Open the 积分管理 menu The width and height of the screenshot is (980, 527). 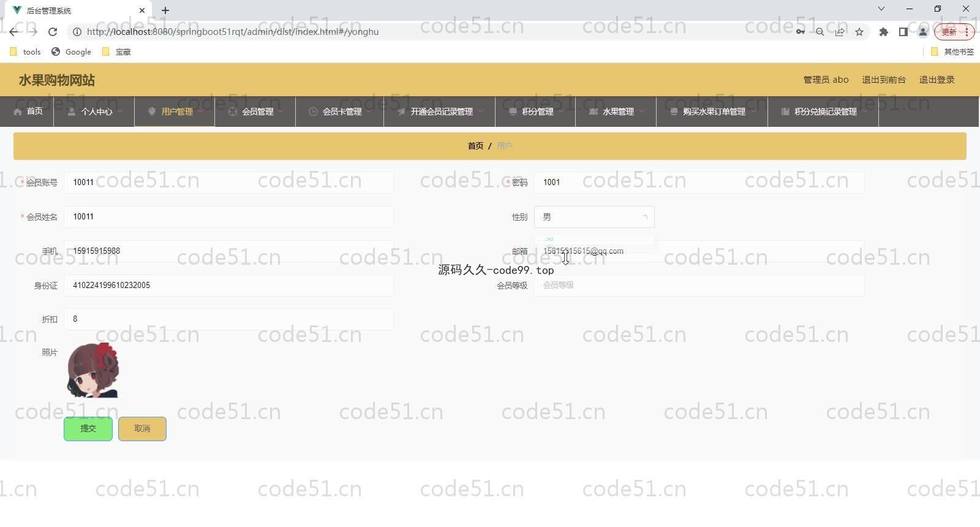click(x=535, y=112)
